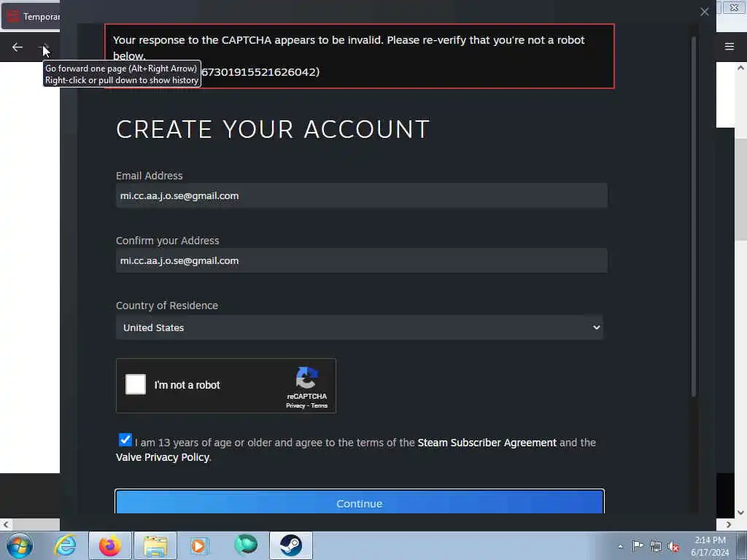Image resolution: width=747 pixels, height=560 pixels.
Task: Launch Internet Explorer from taskbar
Action: click(x=65, y=545)
